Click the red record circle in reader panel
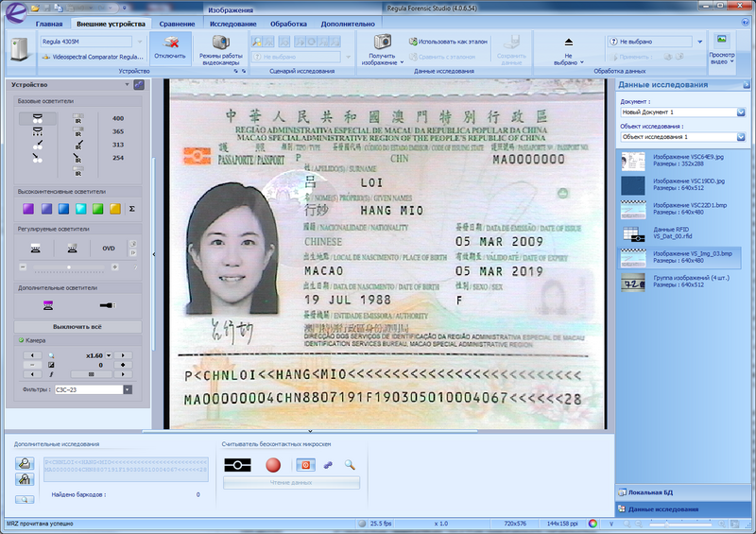756x534 pixels. [x=273, y=465]
